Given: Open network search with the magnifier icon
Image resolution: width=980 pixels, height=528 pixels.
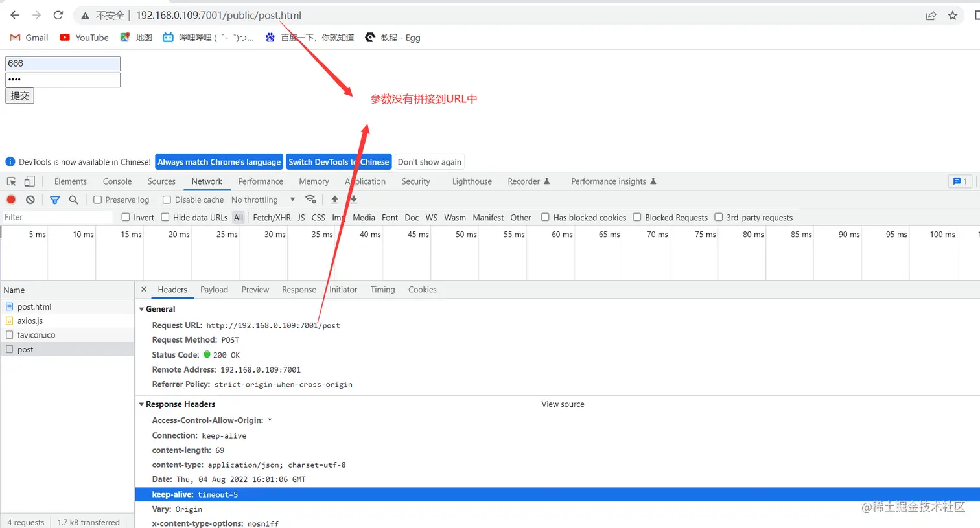Looking at the screenshot, I should (x=73, y=200).
